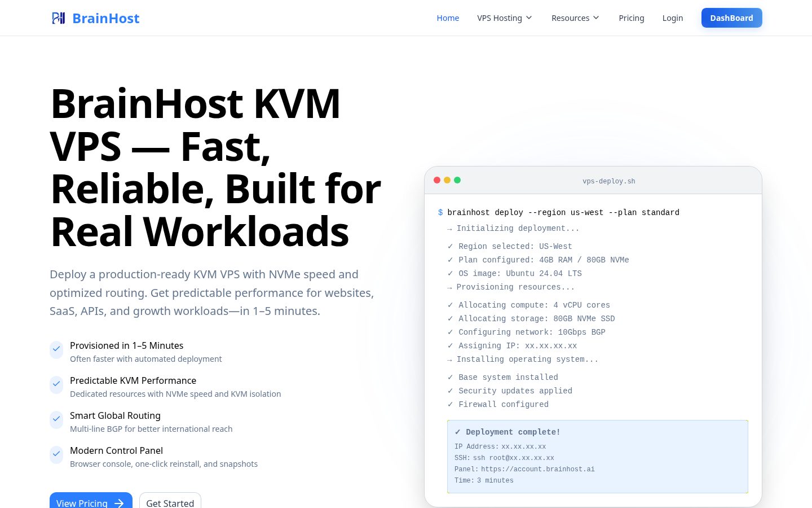Click the Get Started button
This screenshot has width=812, height=508.
pyautogui.click(x=170, y=501)
